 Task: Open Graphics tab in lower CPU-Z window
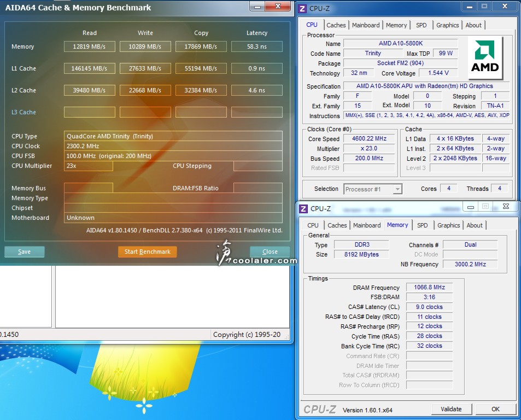[x=449, y=225]
